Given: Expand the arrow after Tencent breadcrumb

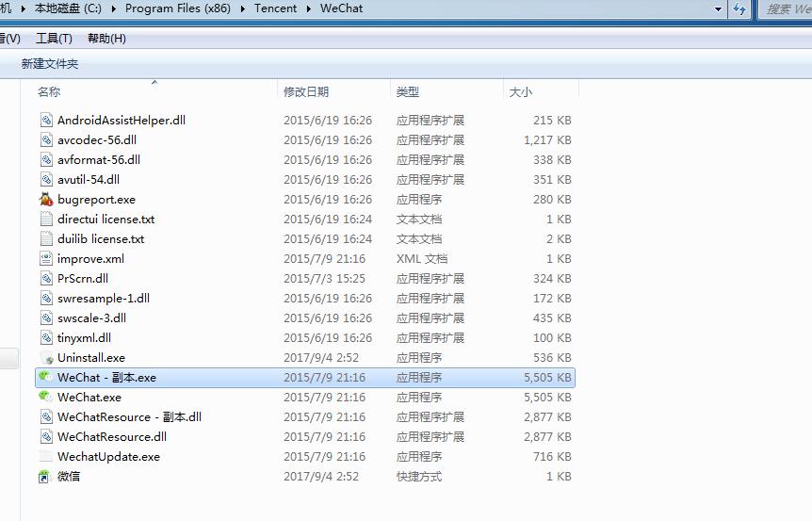Looking at the screenshot, I should (x=309, y=8).
